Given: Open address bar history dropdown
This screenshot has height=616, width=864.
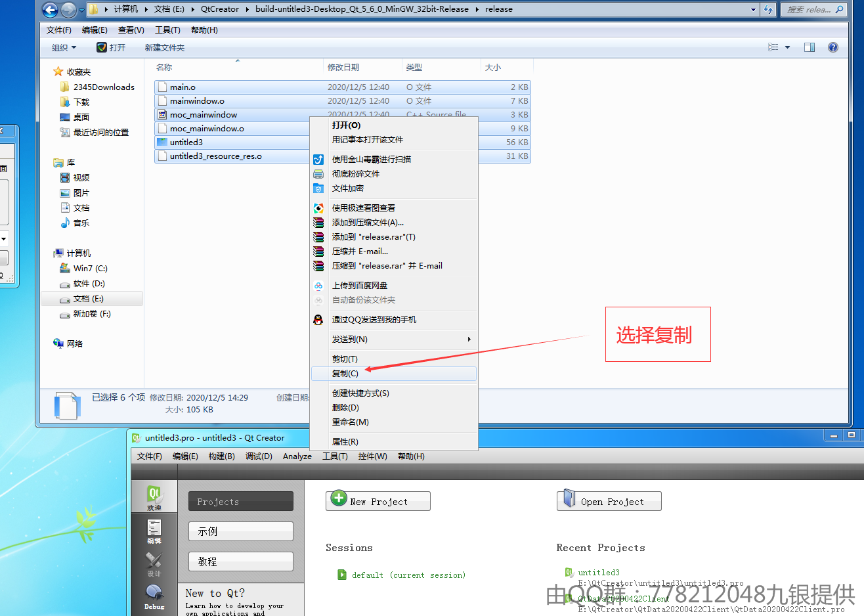Looking at the screenshot, I should pos(753,9).
